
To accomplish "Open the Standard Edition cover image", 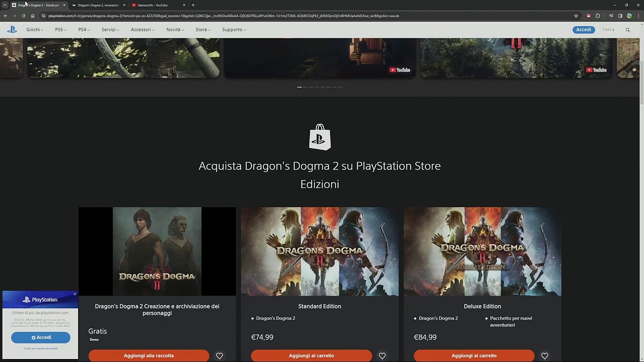I will pos(319,251).
